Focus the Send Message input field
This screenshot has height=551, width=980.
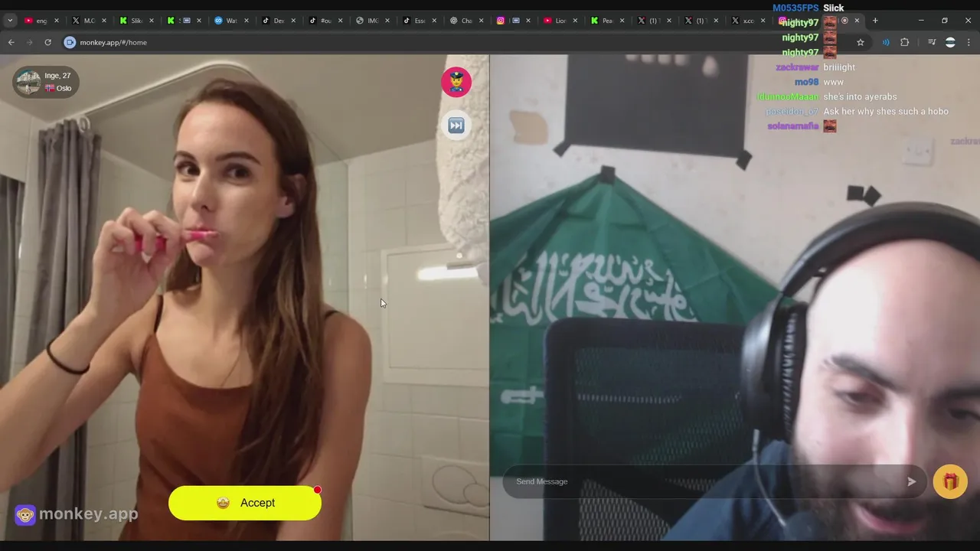coord(714,481)
